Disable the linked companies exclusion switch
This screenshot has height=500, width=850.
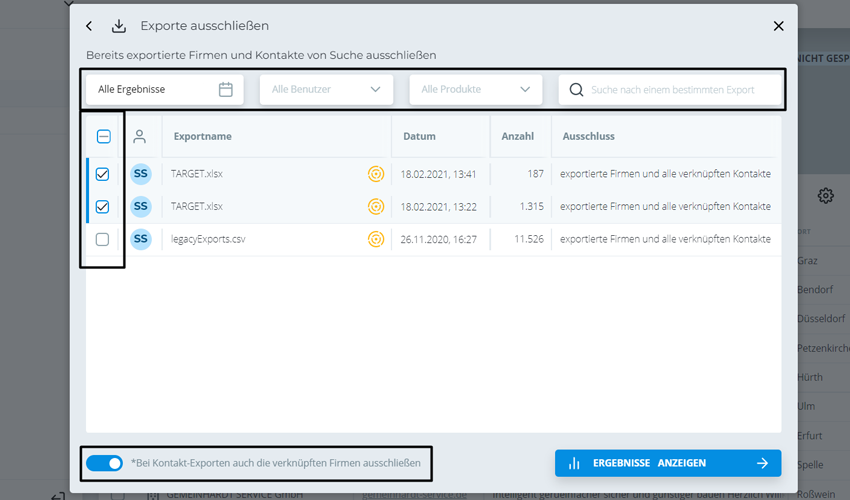(x=105, y=463)
